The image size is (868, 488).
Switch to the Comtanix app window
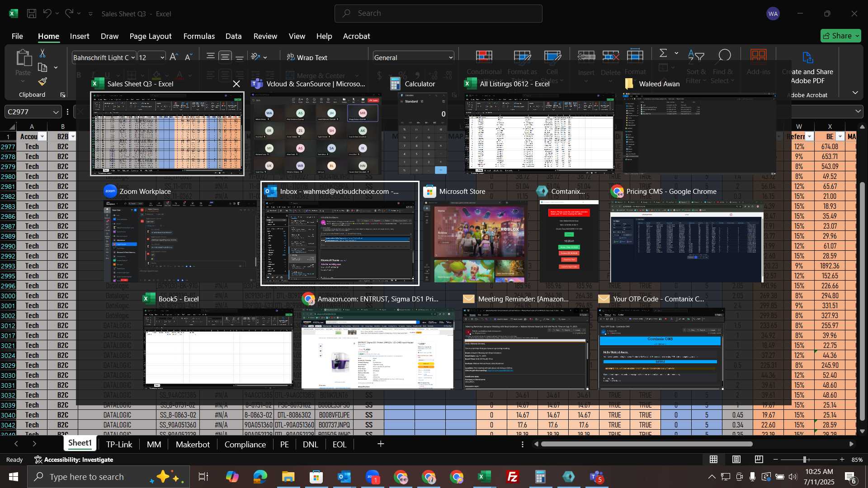coord(569,241)
